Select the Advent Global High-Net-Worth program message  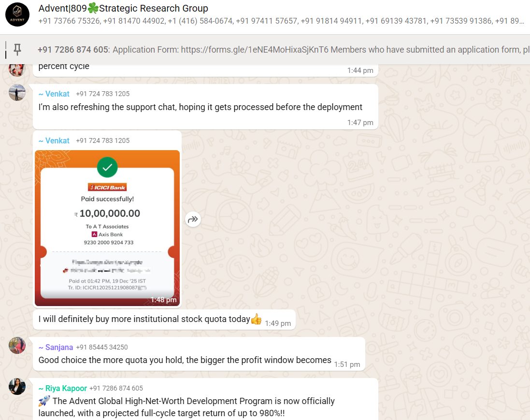click(x=205, y=399)
